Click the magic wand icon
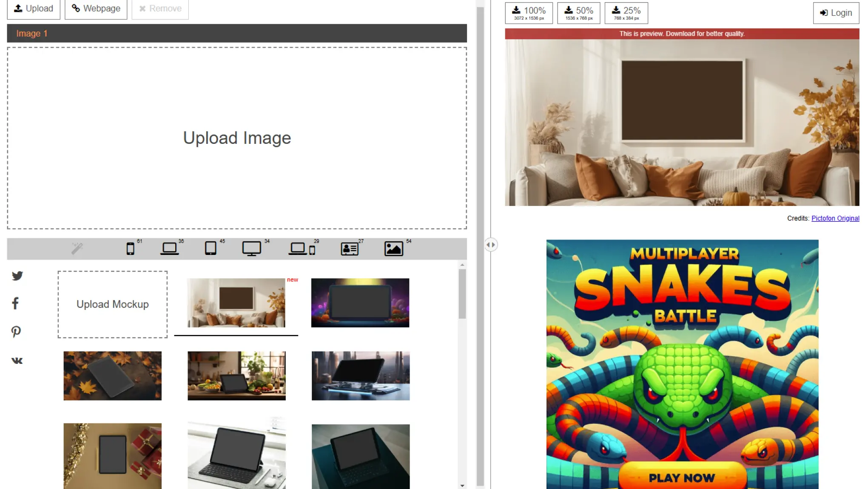This screenshot has width=868, height=489. point(77,249)
